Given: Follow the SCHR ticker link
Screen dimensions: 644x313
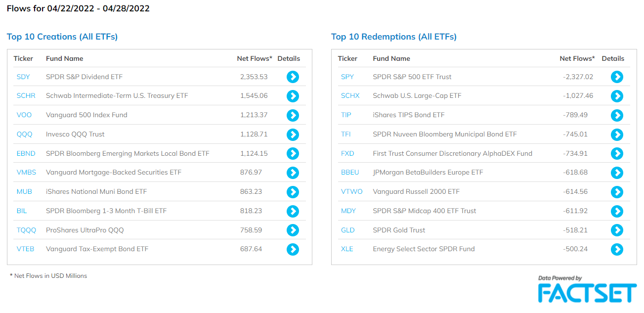Looking at the screenshot, I should coord(26,96).
